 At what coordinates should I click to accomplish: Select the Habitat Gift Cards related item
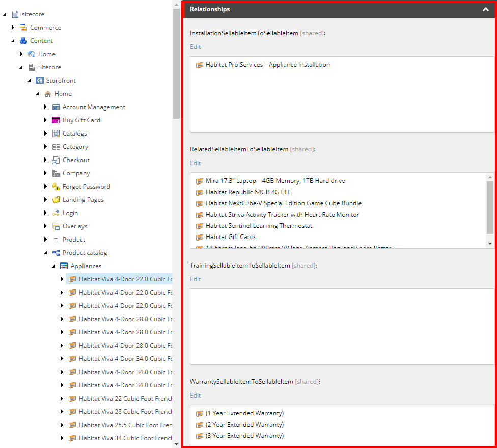coord(231,237)
